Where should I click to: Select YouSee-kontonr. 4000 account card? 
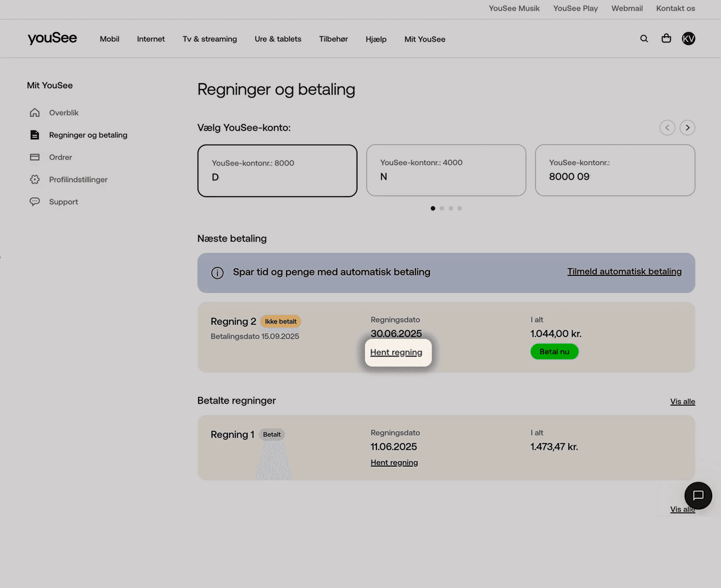tap(446, 170)
